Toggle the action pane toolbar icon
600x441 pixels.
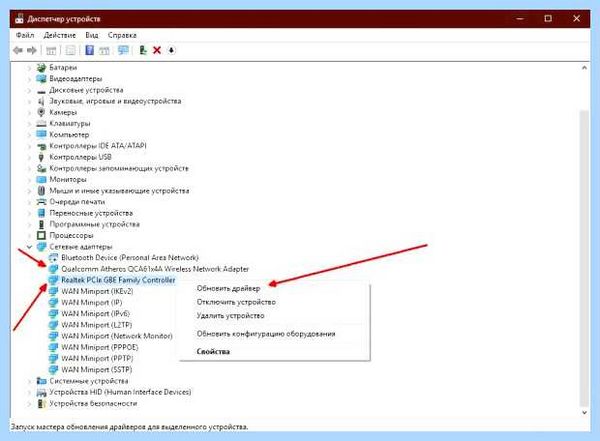104,50
